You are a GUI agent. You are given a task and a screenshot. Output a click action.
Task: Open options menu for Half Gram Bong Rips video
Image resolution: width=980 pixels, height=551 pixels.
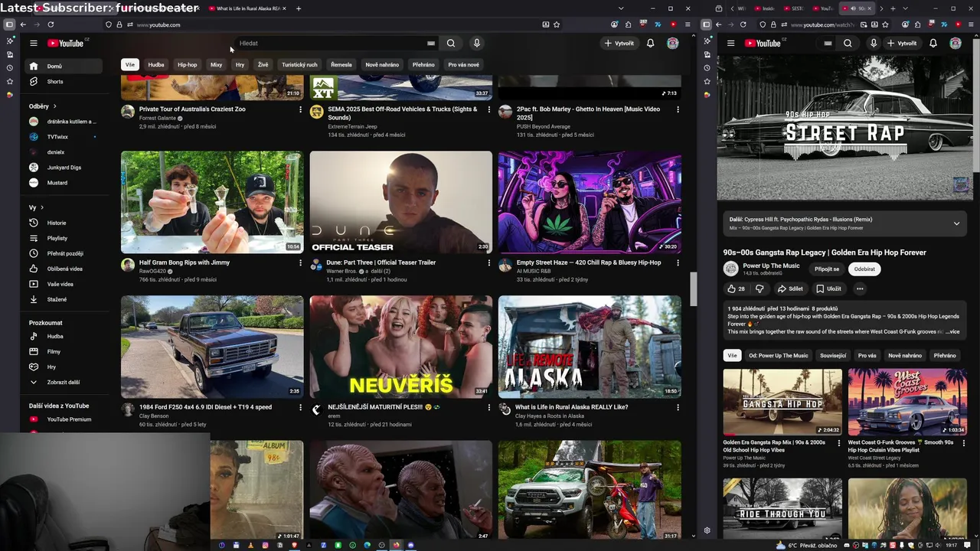(300, 262)
